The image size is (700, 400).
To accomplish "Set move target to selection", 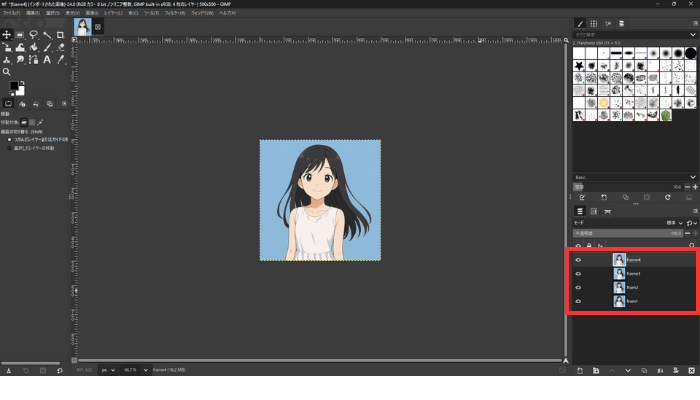I will tap(32, 122).
